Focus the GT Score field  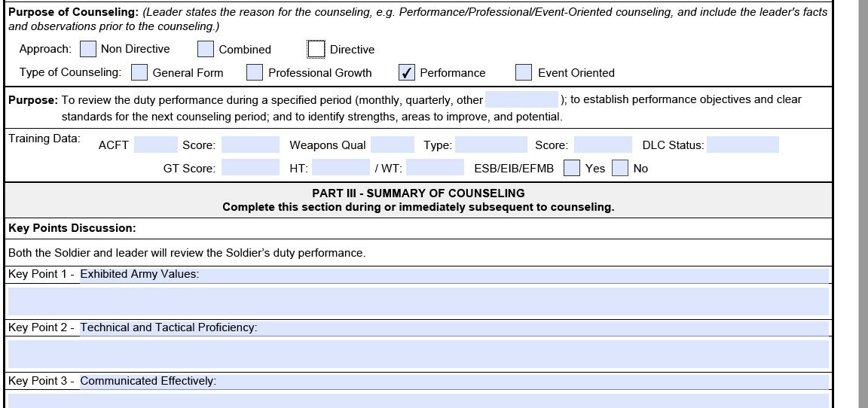250,168
